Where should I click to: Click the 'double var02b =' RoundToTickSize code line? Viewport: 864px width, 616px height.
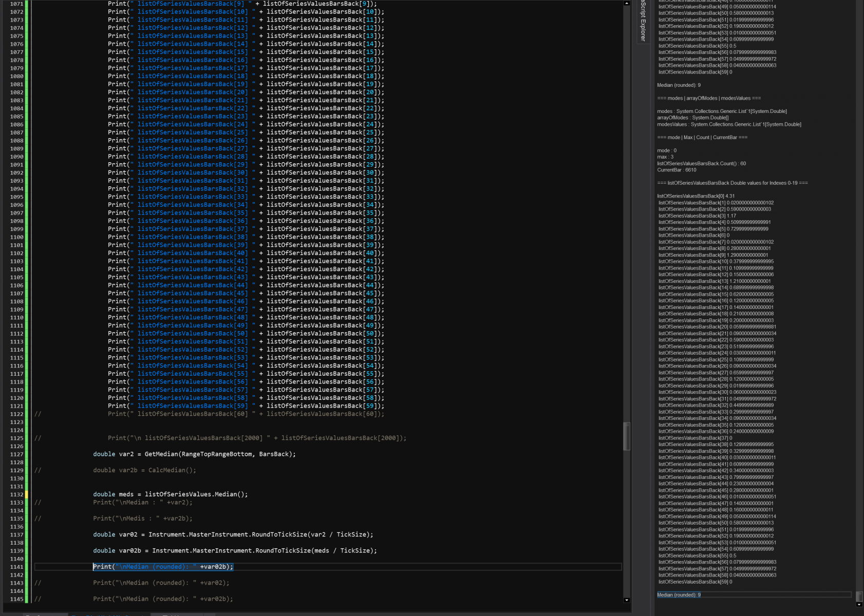pyautogui.click(x=235, y=551)
